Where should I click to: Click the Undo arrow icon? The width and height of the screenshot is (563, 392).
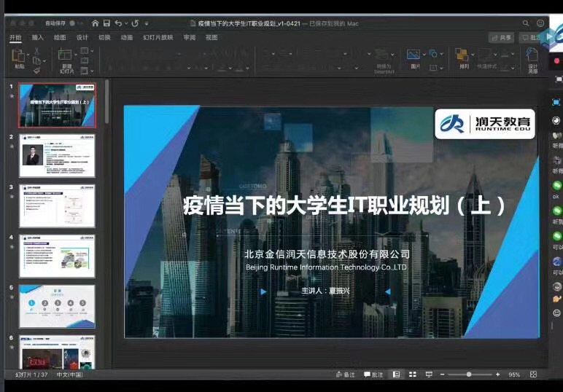[x=118, y=23]
